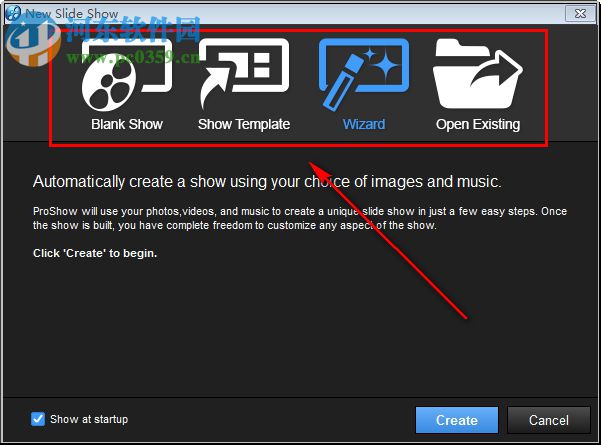
Task: Click the 'Blank Show' label
Action: (x=127, y=124)
